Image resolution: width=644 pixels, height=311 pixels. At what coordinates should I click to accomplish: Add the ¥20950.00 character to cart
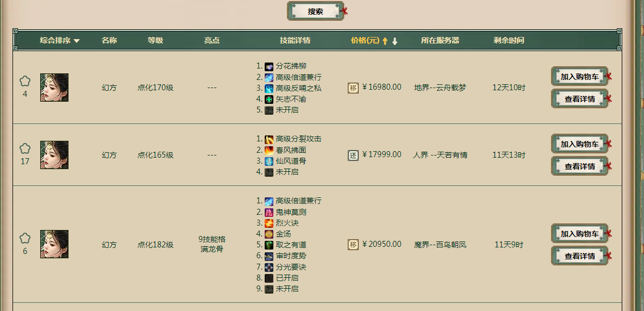579,234
